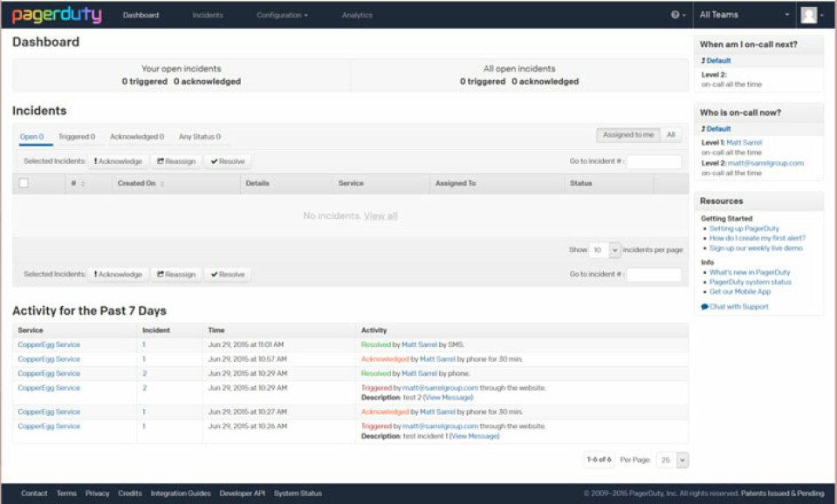Switch to the Acknowledged 0 tab

137,137
